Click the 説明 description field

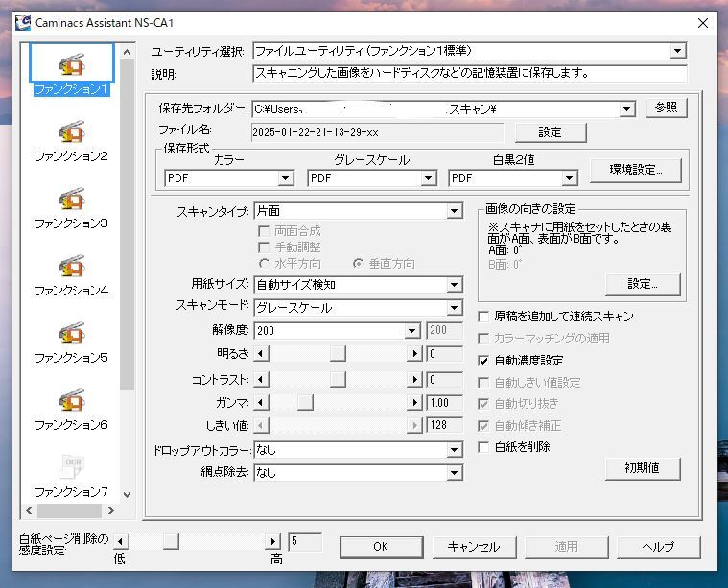[x=470, y=74]
